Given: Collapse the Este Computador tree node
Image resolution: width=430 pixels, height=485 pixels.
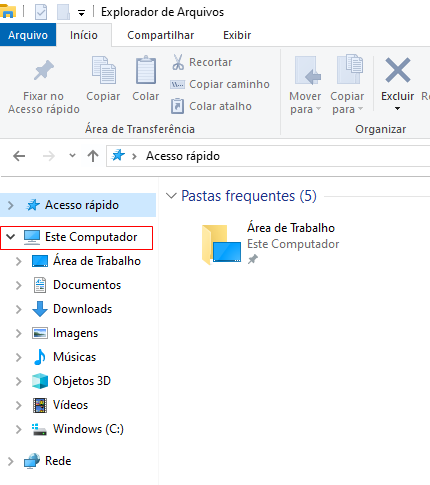Looking at the screenshot, I should tap(11, 237).
